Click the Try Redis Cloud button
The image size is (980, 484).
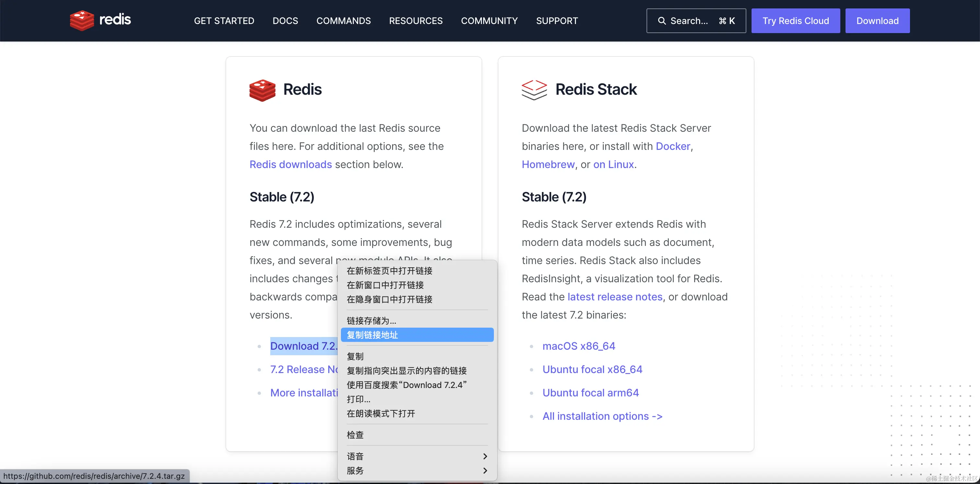[796, 21]
